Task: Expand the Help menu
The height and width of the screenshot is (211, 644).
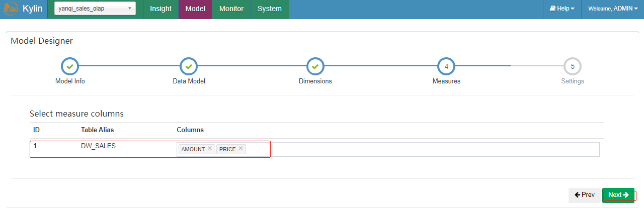Action: point(562,9)
